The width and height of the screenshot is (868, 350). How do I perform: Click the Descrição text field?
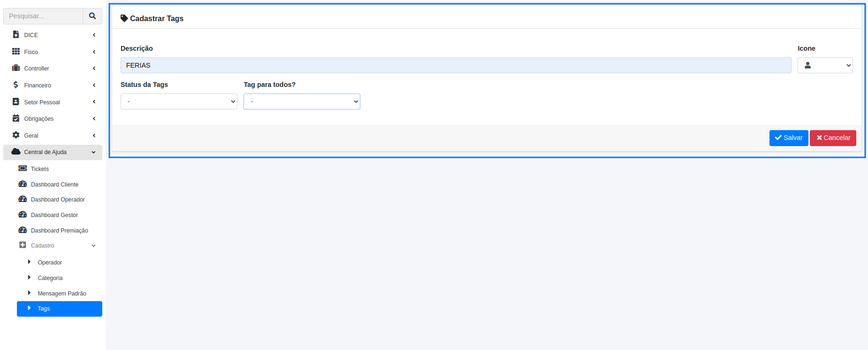tap(456, 65)
